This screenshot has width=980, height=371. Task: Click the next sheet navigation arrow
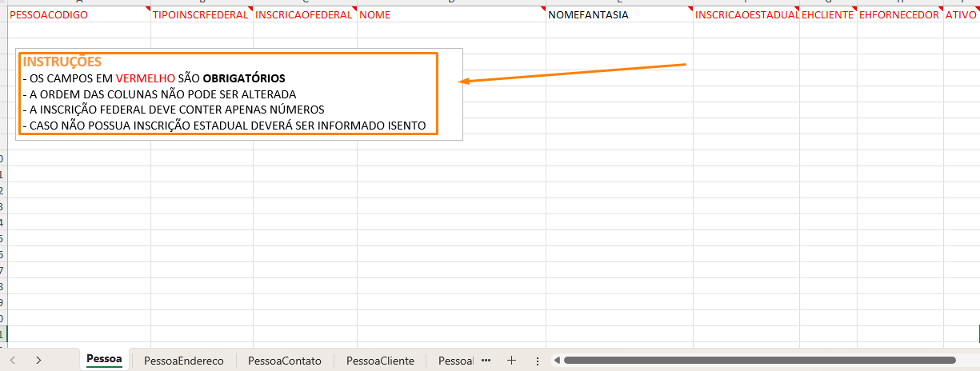pos(38,361)
